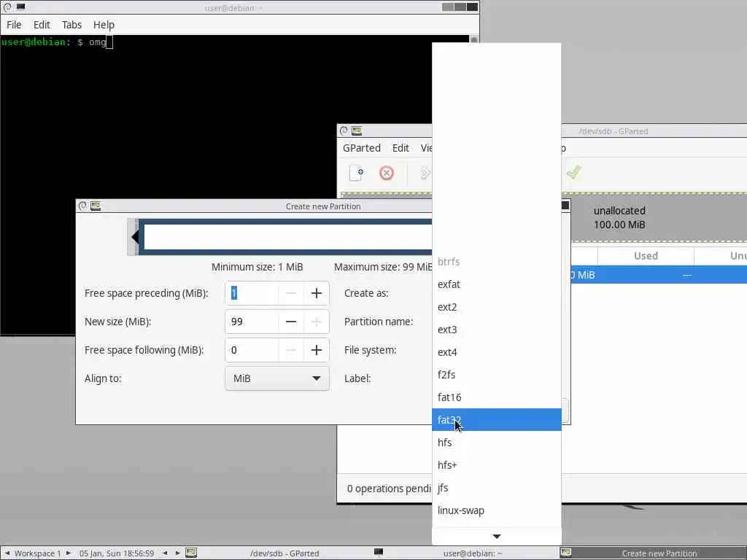Open the Align to MiB dropdown
Screen dimensions: 747x560
tap(276, 378)
